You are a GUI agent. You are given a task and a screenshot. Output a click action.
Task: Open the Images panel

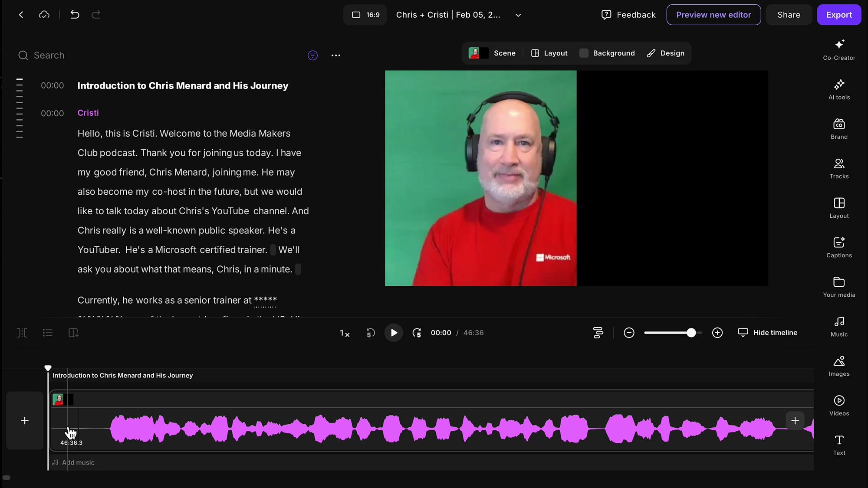[838, 365]
